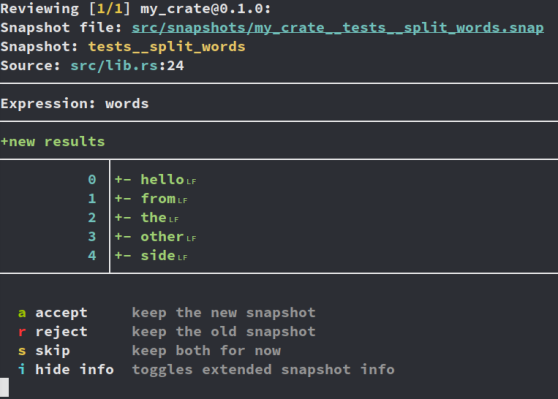The image size is (558, 399).
Task: Click the 'Expression: words' line
Action: click(x=74, y=104)
